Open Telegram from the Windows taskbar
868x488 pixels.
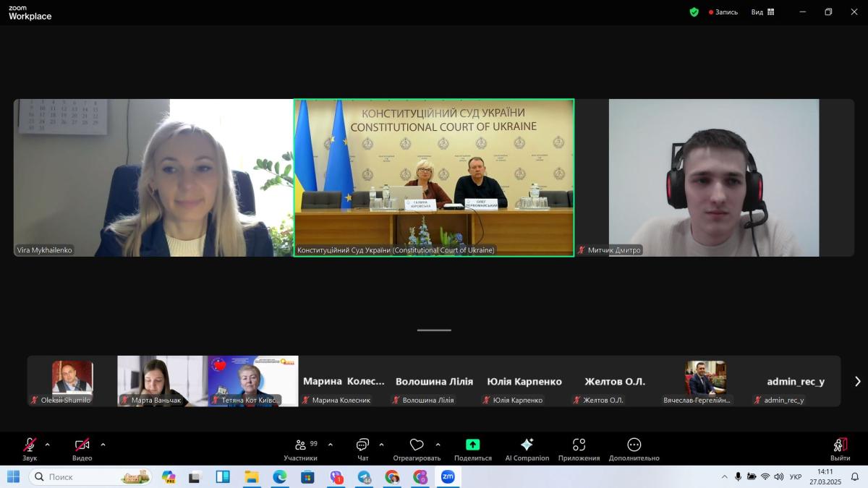364,476
